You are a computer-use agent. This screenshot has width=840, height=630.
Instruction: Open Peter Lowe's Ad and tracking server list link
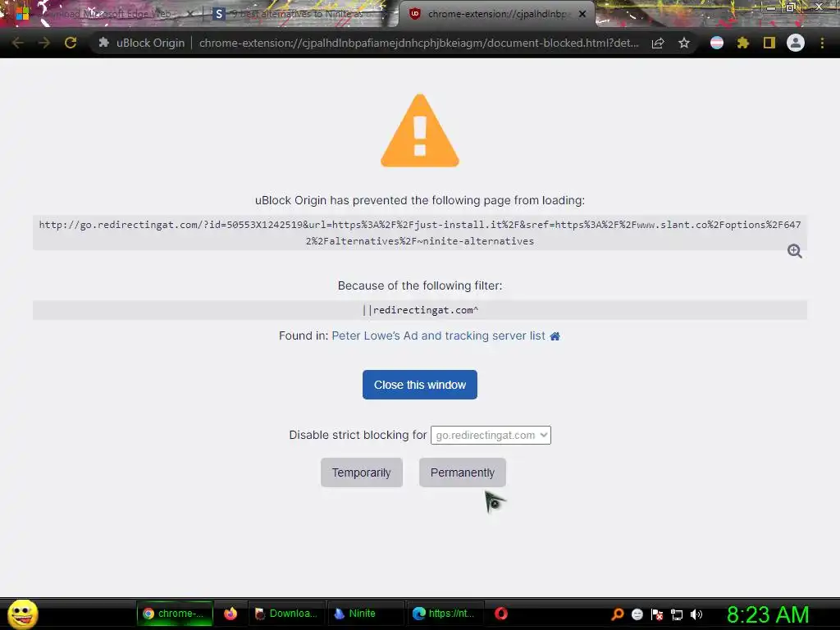[438, 336]
